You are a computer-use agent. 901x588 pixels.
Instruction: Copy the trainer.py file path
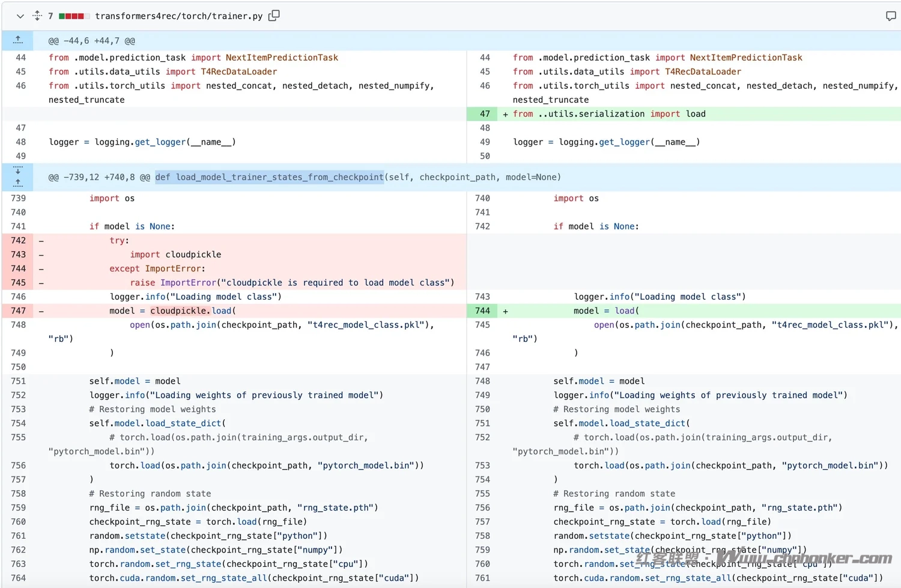274,16
